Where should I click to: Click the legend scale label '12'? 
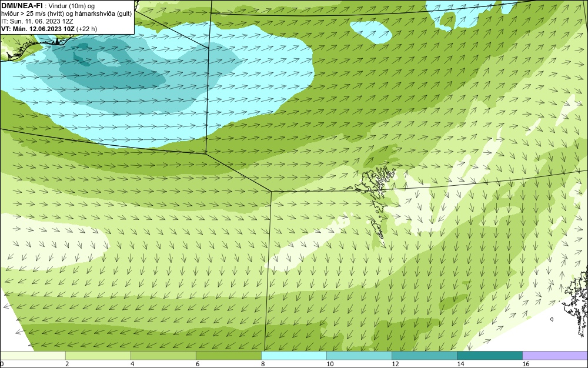tap(395, 364)
